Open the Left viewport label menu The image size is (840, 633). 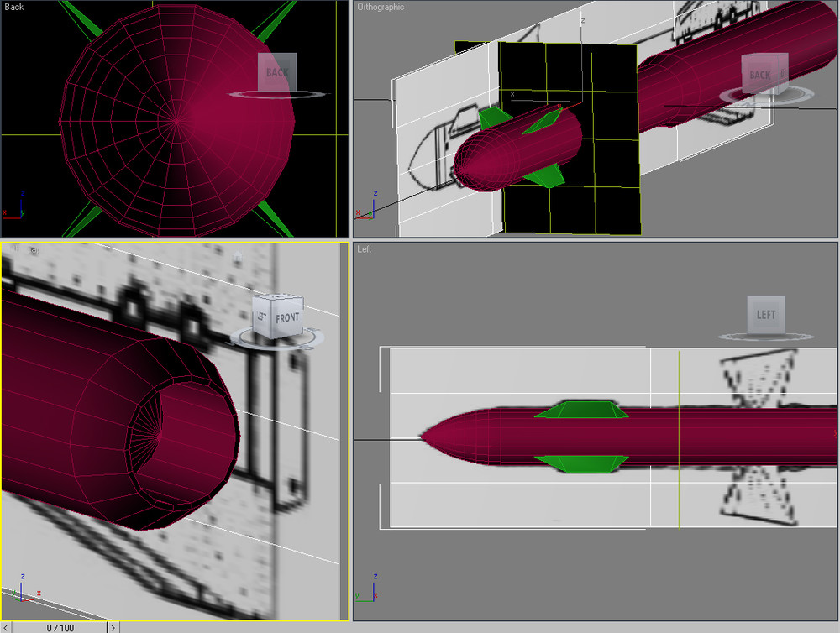tap(365, 249)
